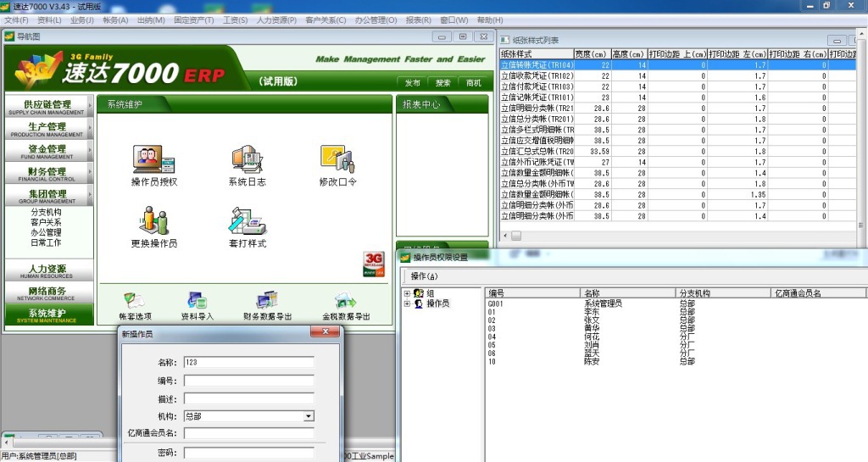Viewport: 868px width, 462px height.
Task: Open 操作(A) menu in permission window
Action: (424, 276)
